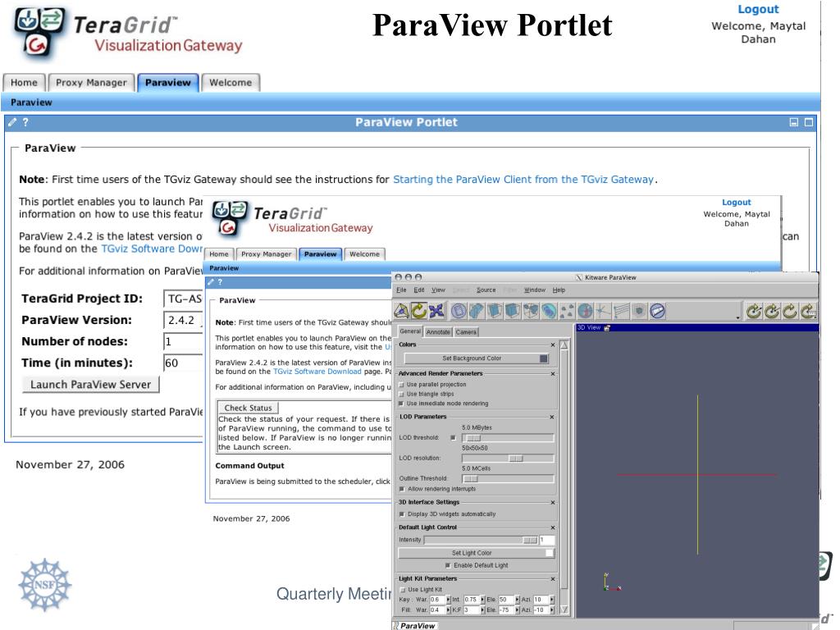Open TGviz Software Download link in middle window

click(317, 372)
